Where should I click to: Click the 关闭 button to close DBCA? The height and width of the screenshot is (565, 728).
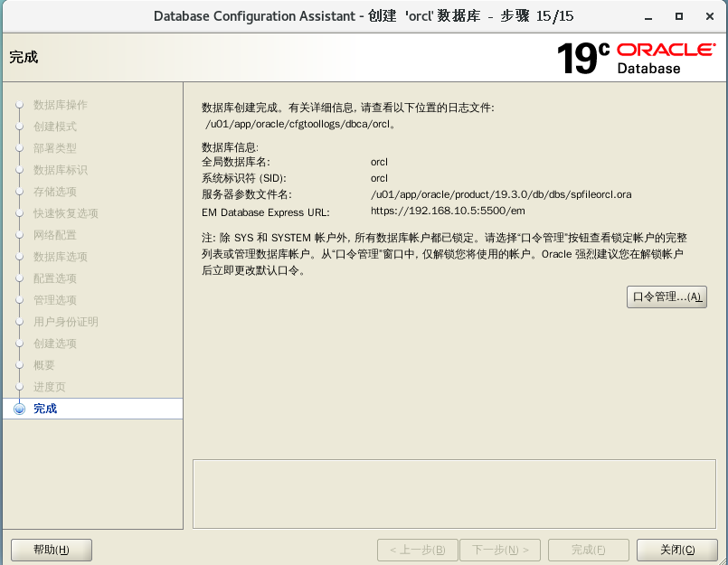676,549
